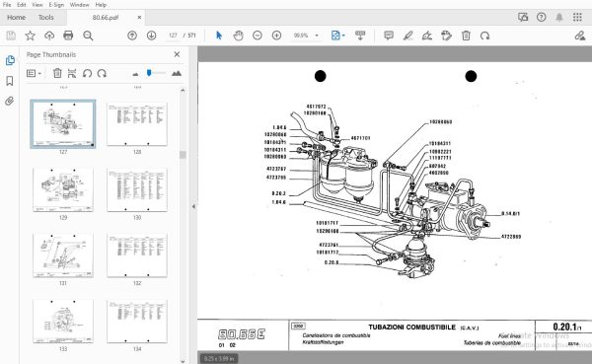Go to previous page with up arrow
Image resolution: width=592 pixels, height=364 pixels.
(x=132, y=36)
